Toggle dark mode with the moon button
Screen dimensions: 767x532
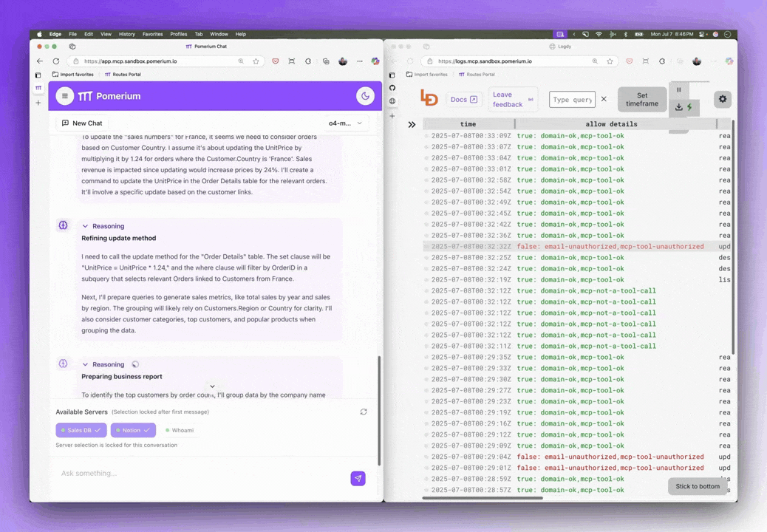(366, 96)
